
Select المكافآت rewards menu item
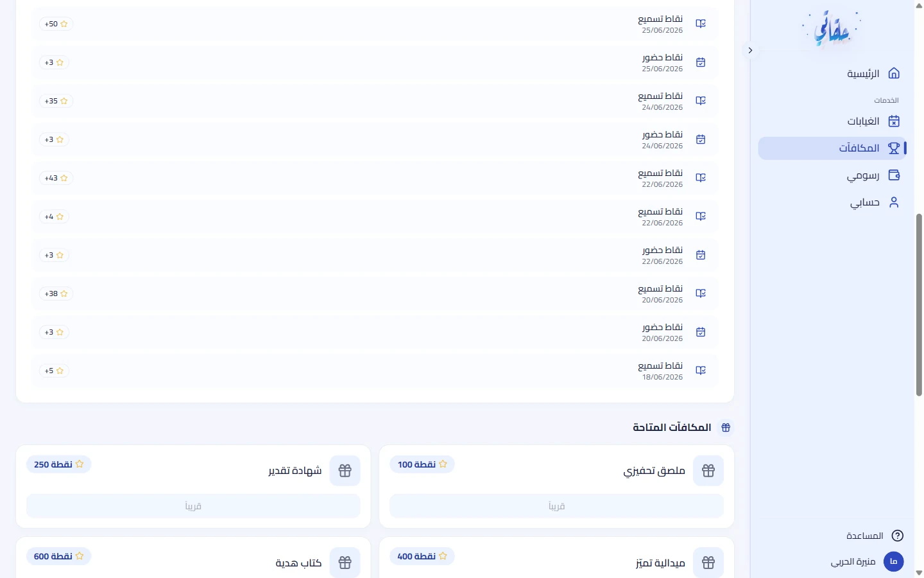(832, 148)
